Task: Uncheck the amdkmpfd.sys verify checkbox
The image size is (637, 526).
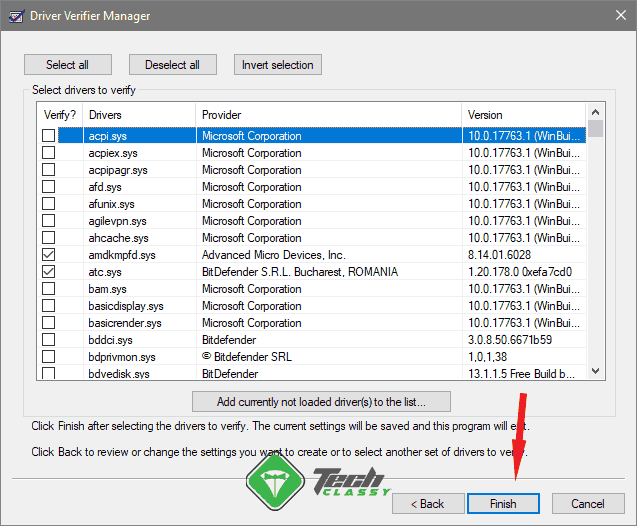Action: pos(48,255)
